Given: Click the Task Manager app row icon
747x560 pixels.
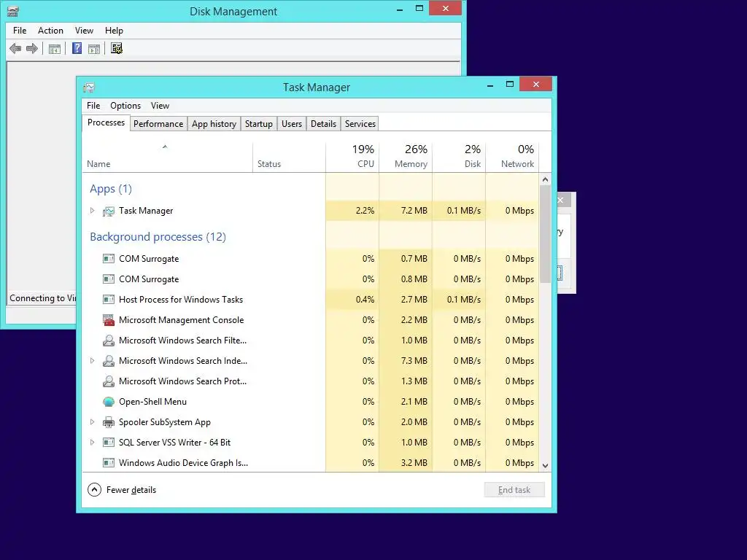Looking at the screenshot, I should pos(109,211).
